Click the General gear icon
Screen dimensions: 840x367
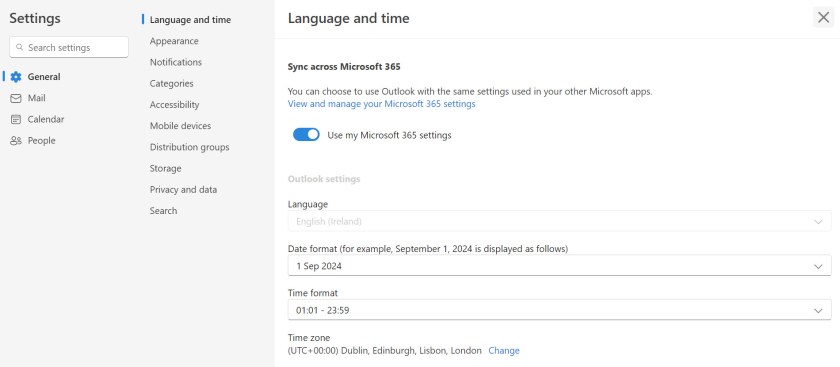[16, 77]
